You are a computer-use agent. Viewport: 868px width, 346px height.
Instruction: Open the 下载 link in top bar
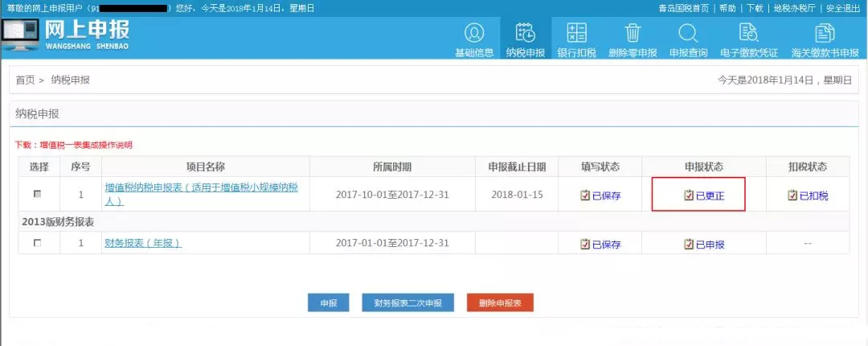pos(755,8)
